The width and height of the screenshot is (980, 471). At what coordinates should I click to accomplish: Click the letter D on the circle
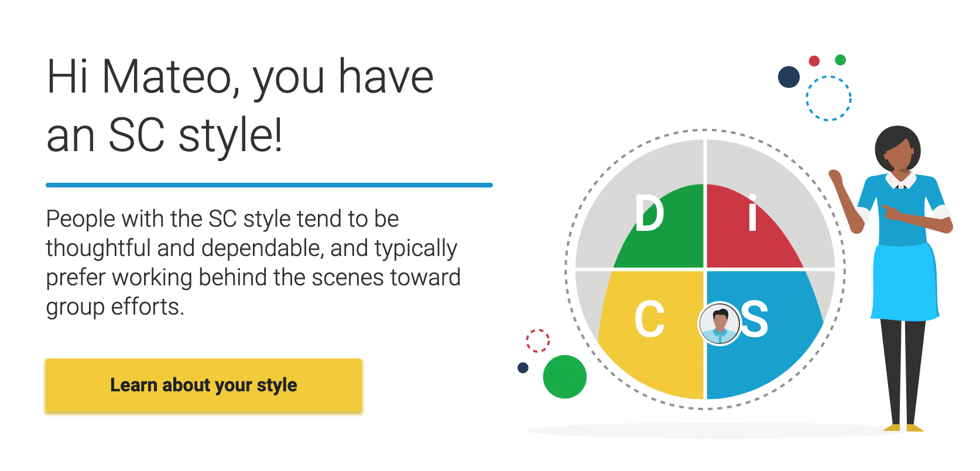[650, 213]
